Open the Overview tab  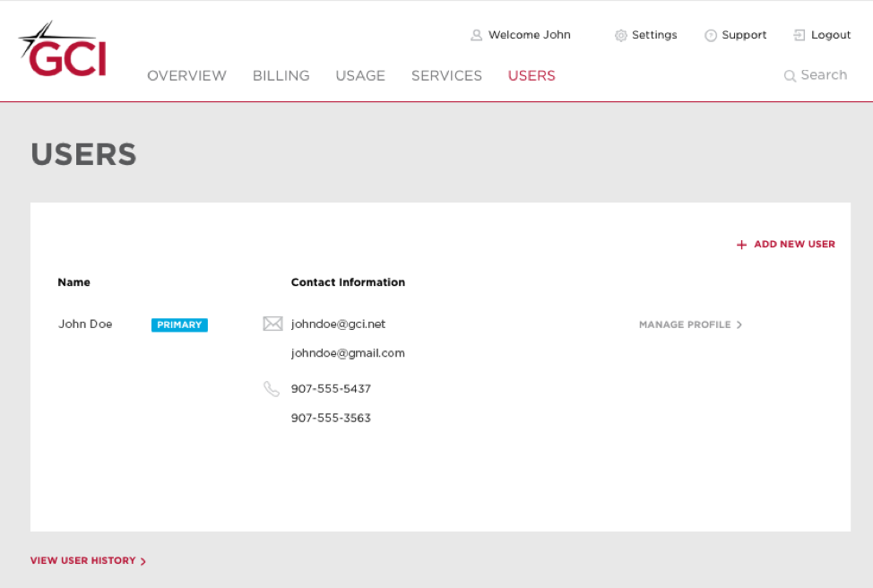pyautogui.click(x=186, y=75)
